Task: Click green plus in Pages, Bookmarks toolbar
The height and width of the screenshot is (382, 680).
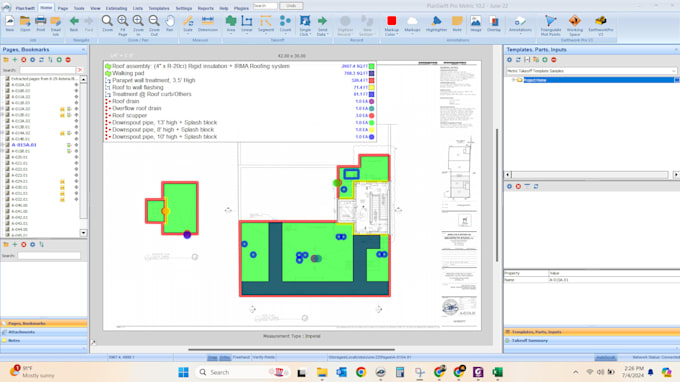Action: (15, 60)
